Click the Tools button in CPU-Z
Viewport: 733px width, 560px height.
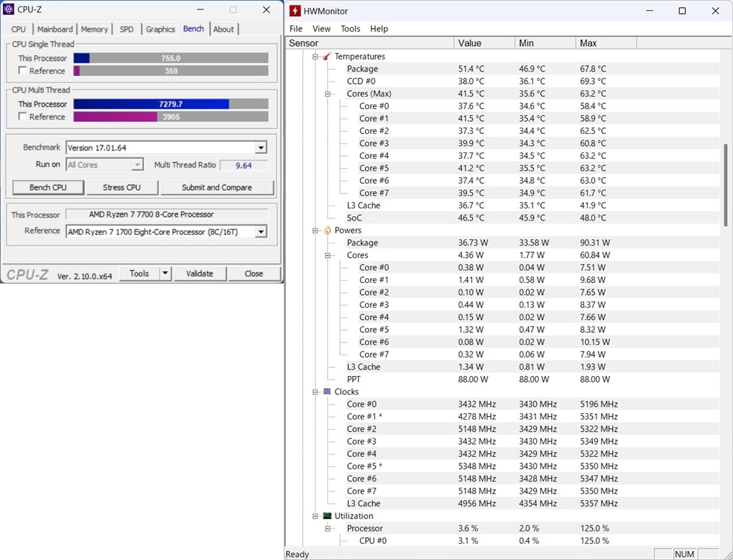tap(140, 274)
